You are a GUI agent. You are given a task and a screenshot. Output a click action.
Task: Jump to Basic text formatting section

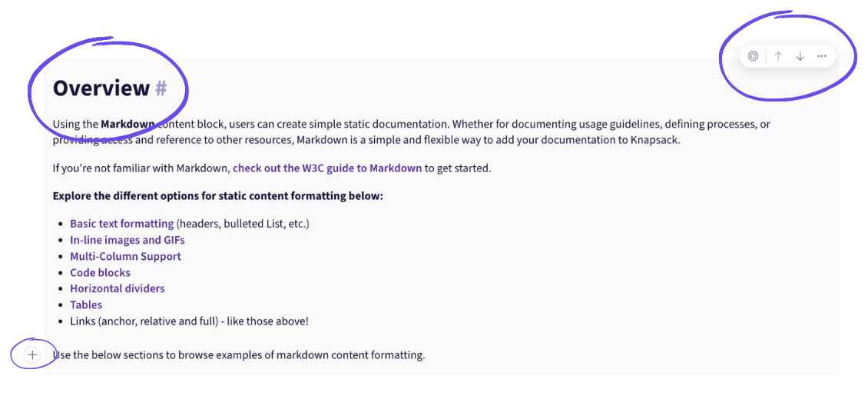(x=122, y=224)
